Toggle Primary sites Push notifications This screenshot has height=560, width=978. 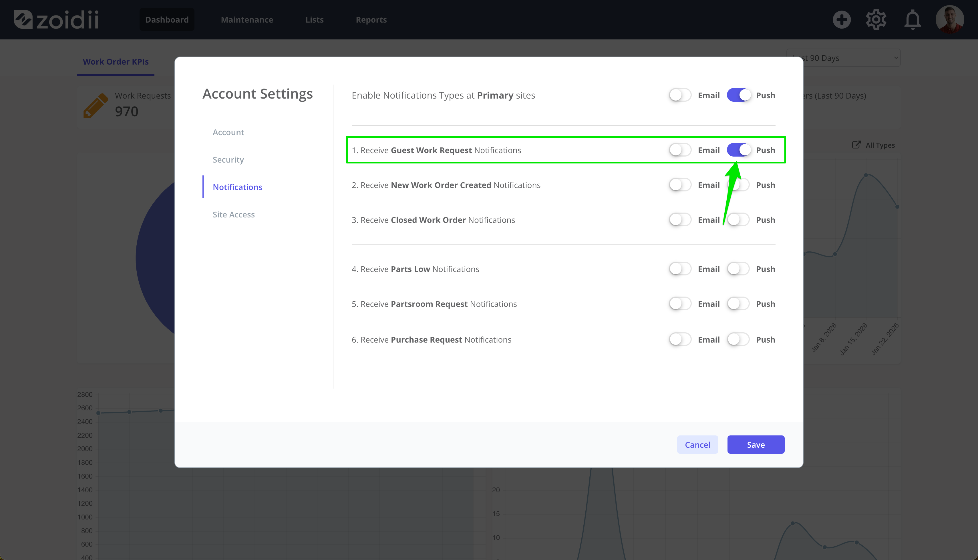[x=738, y=95]
